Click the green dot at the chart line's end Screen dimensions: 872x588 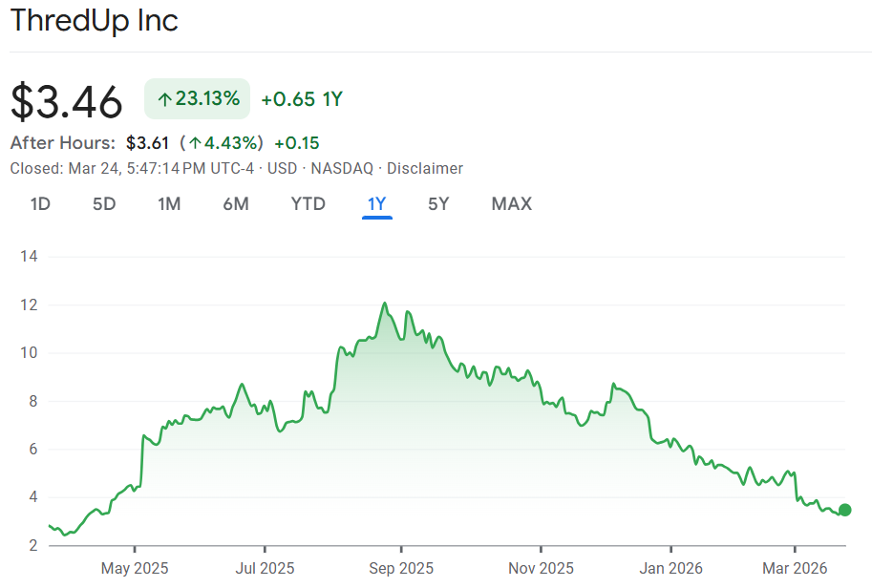coord(844,510)
